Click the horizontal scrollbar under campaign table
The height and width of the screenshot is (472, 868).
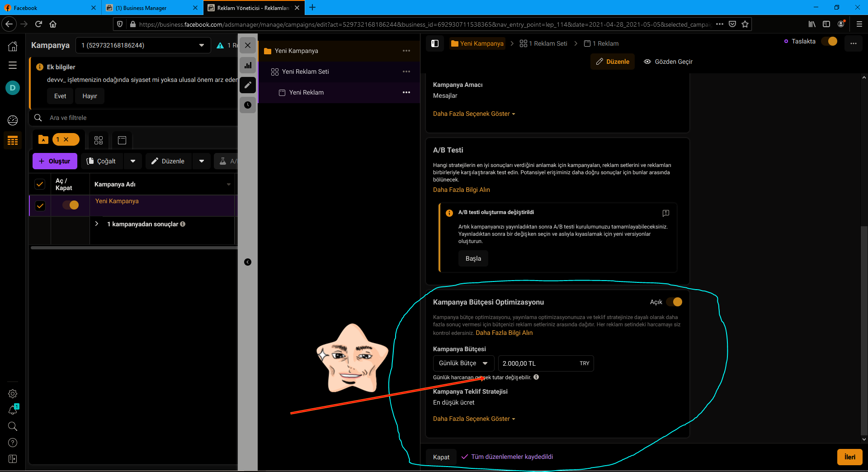tap(134, 248)
